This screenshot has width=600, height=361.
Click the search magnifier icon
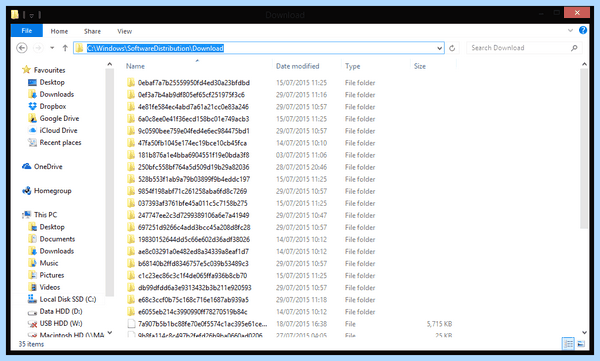point(574,48)
